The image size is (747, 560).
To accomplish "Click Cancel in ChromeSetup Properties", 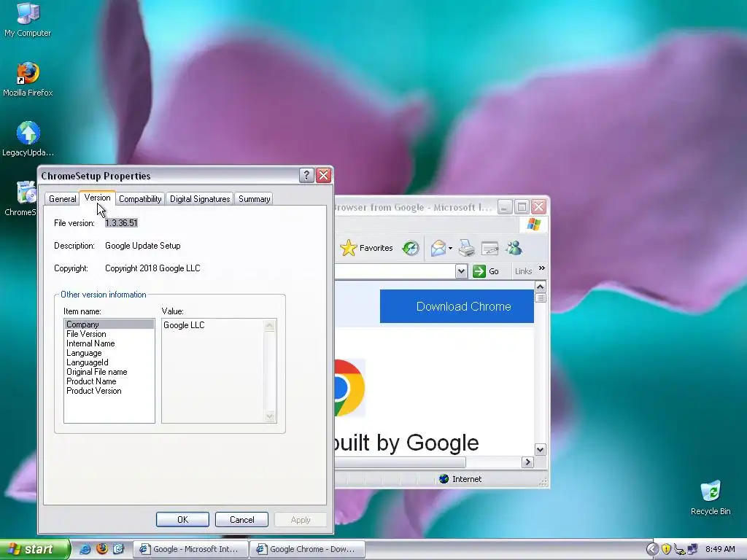I will [241, 519].
